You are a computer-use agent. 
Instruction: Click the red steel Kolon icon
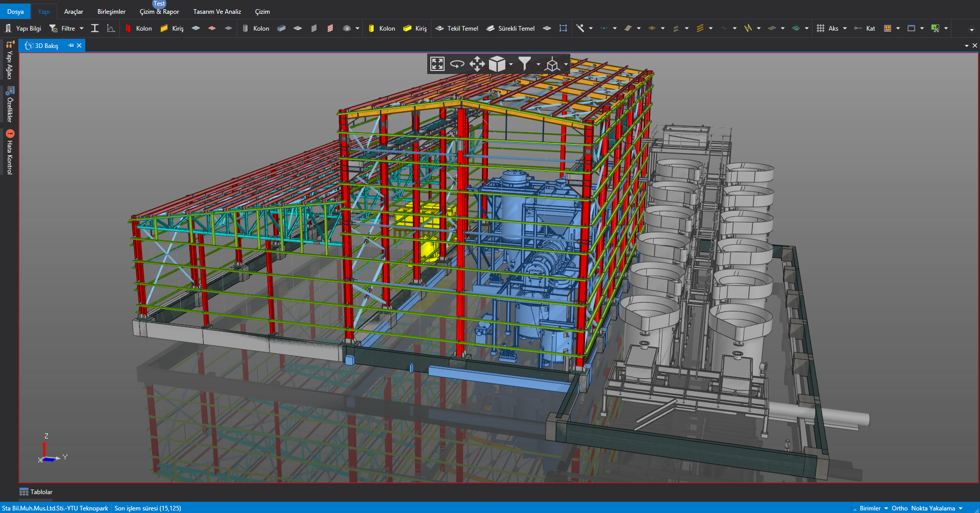point(129,29)
